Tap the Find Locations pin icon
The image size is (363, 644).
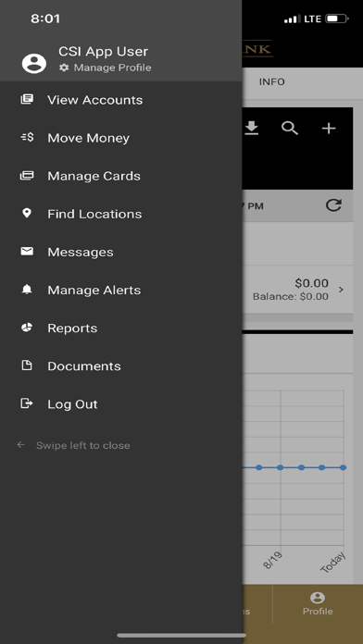coord(27,213)
